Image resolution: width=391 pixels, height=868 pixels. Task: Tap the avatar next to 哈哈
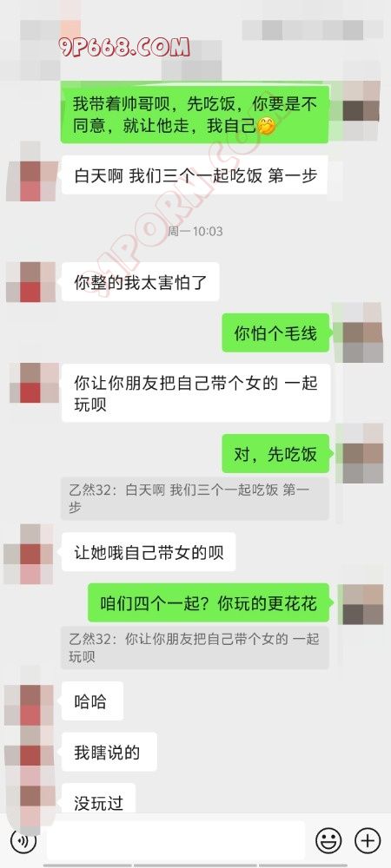coord(30,702)
